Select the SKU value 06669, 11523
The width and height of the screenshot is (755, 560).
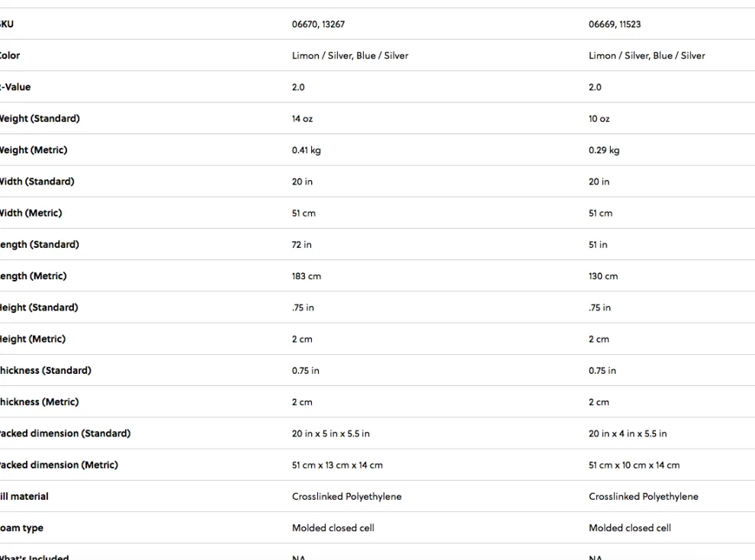point(615,24)
